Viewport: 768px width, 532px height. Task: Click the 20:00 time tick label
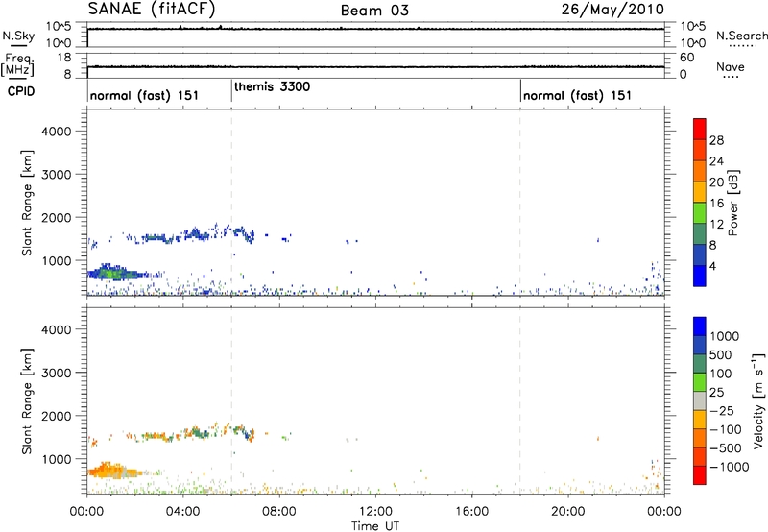pos(567,512)
